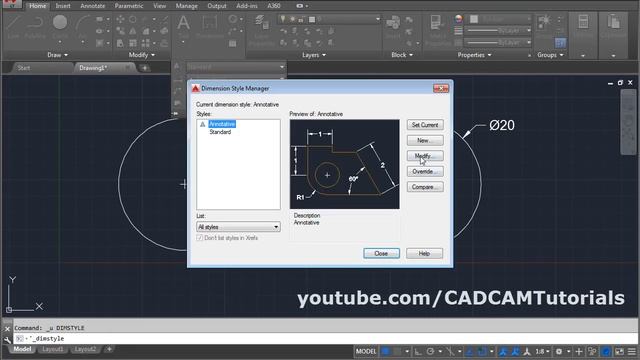This screenshot has height=360, width=640.
Task: Toggle Ortho mode in status bar
Action: coord(418,351)
